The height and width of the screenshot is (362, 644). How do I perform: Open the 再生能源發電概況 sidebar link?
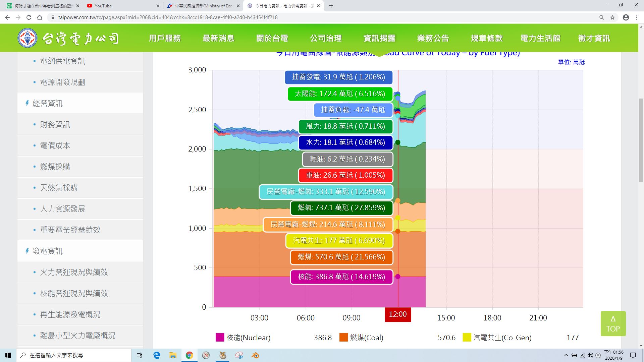click(70, 314)
